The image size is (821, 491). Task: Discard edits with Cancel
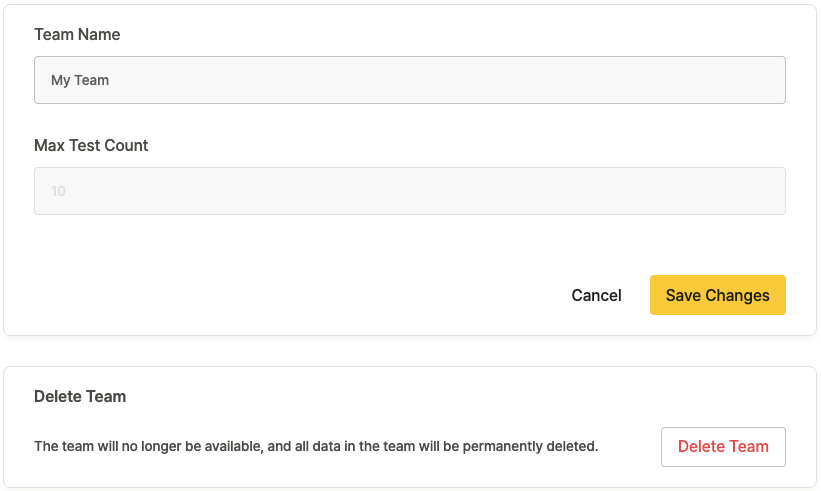pos(596,295)
